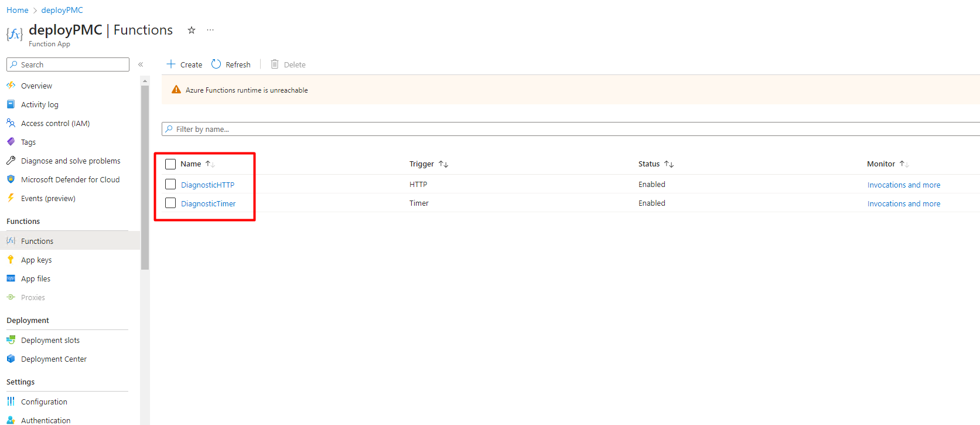Screen dimensions: 980x425
Task: Sort by the Status column arrows
Action: 669,164
